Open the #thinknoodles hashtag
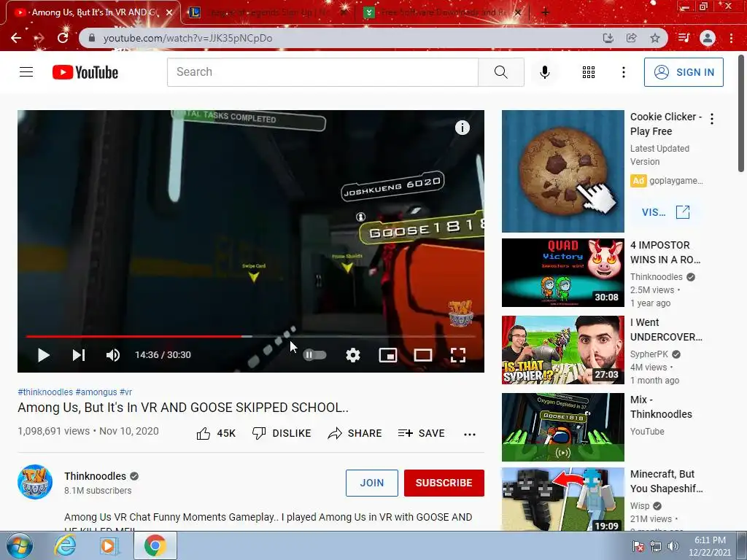 tap(45, 392)
